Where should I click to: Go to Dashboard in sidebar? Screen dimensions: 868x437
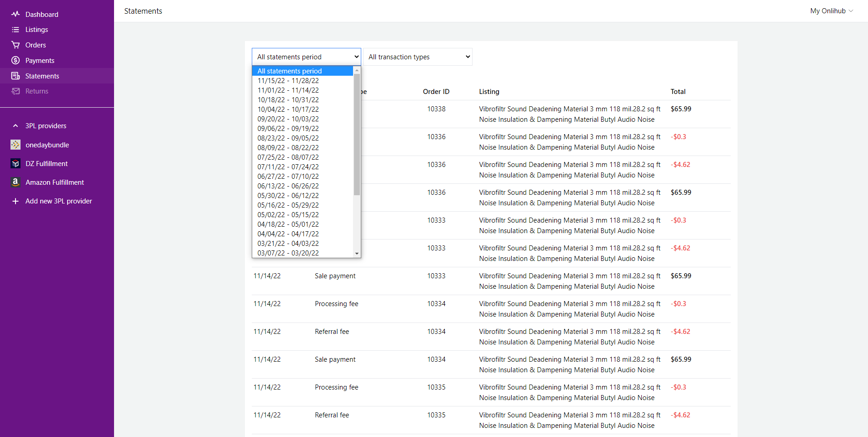(42, 14)
